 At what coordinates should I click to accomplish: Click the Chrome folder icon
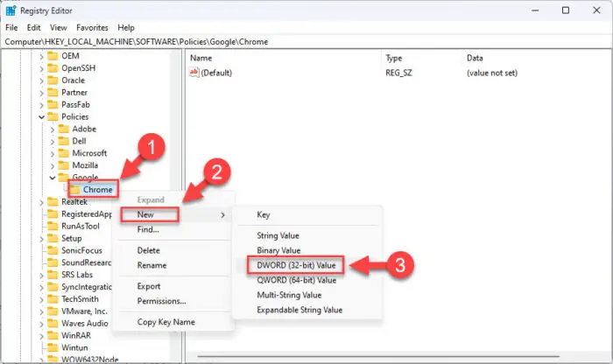point(75,189)
